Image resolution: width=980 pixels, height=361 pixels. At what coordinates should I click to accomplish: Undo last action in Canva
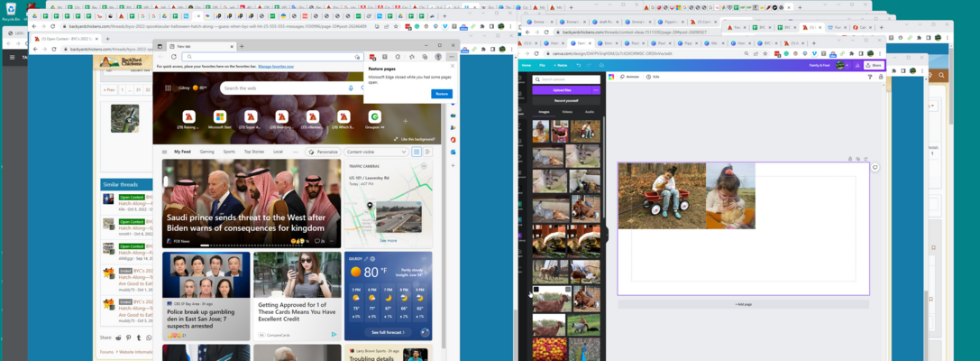pos(579,65)
